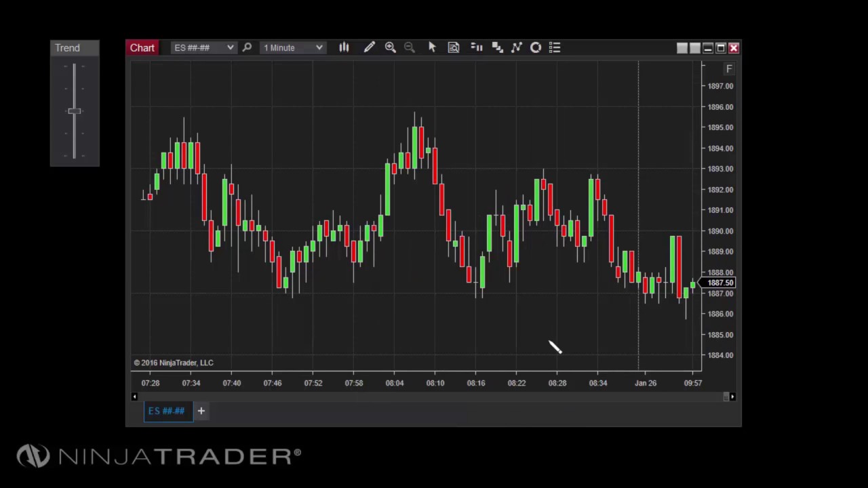The height and width of the screenshot is (488, 868).
Task: Click the Jan 26 date axis label
Action: 646,383
